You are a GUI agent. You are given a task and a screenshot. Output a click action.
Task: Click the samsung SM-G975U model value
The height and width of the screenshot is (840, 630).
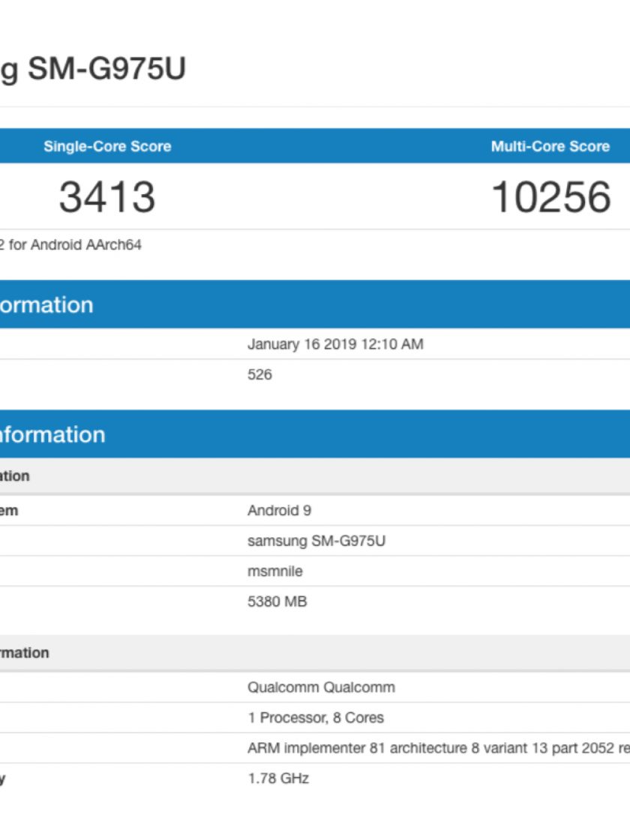tap(316, 541)
